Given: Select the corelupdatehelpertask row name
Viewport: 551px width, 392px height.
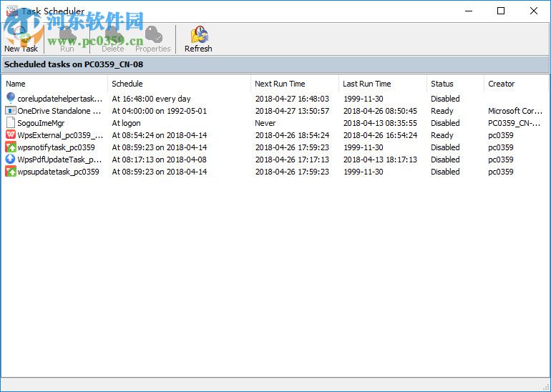Looking at the screenshot, I should point(60,99).
